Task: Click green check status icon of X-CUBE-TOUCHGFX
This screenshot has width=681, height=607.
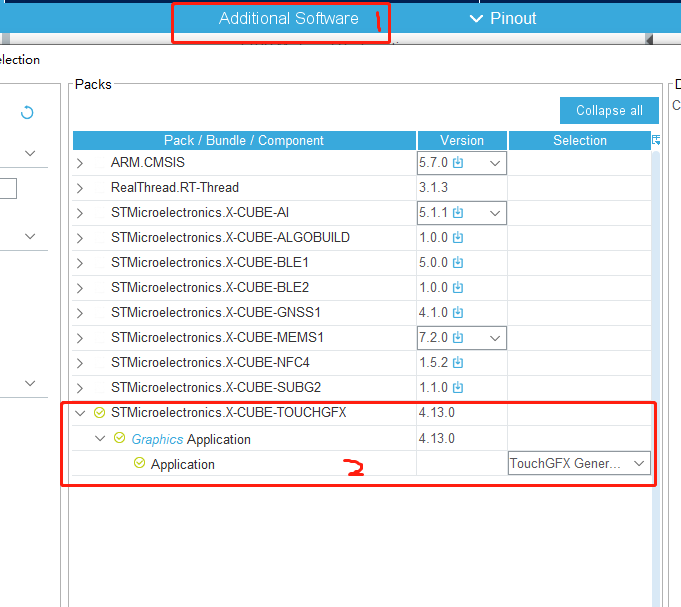Action: [99, 412]
